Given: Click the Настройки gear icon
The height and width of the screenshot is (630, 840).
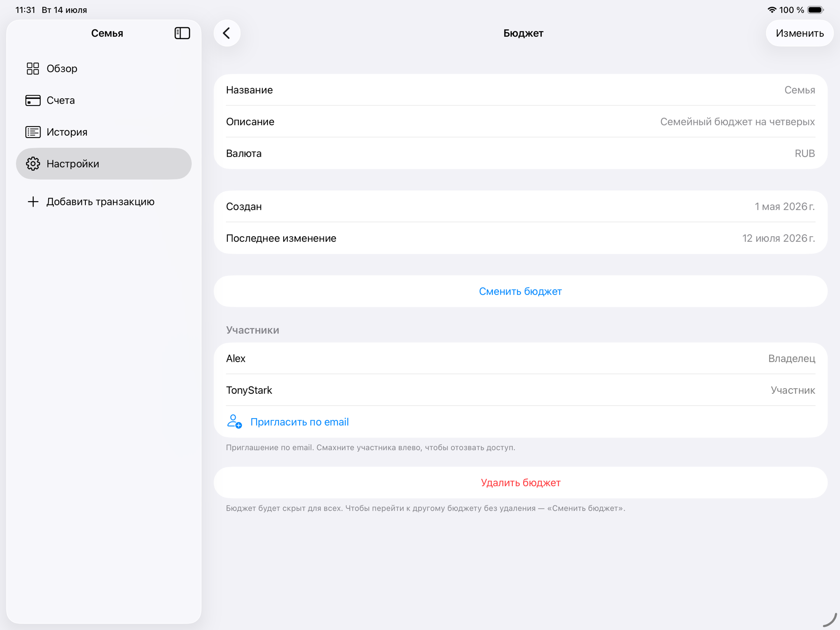Looking at the screenshot, I should click(33, 164).
